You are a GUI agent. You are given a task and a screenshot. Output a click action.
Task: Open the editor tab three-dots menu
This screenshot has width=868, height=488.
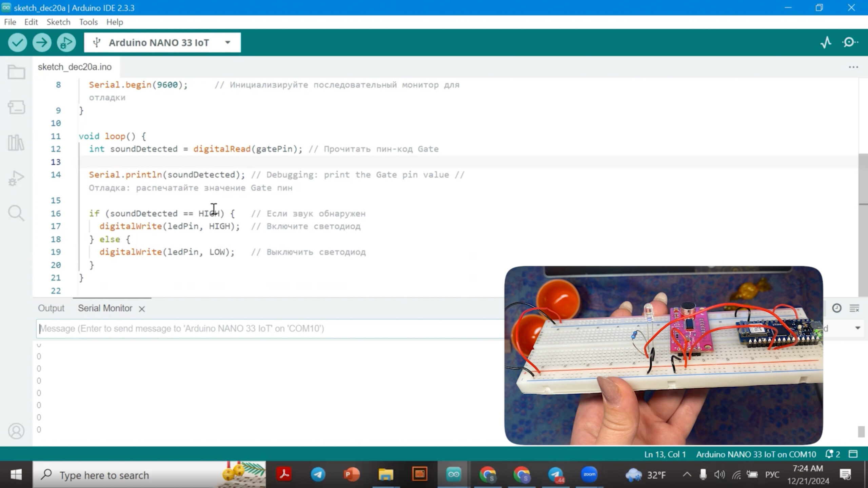pyautogui.click(x=853, y=67)
